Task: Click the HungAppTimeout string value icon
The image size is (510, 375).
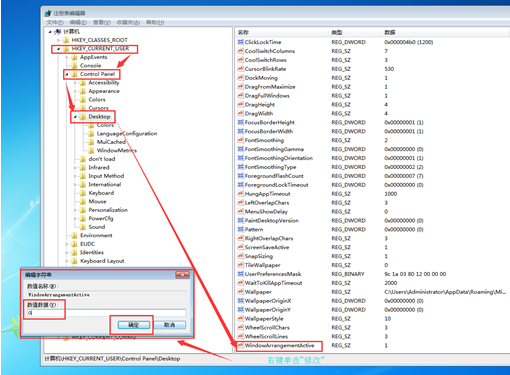Action: (x=240, y=194)
